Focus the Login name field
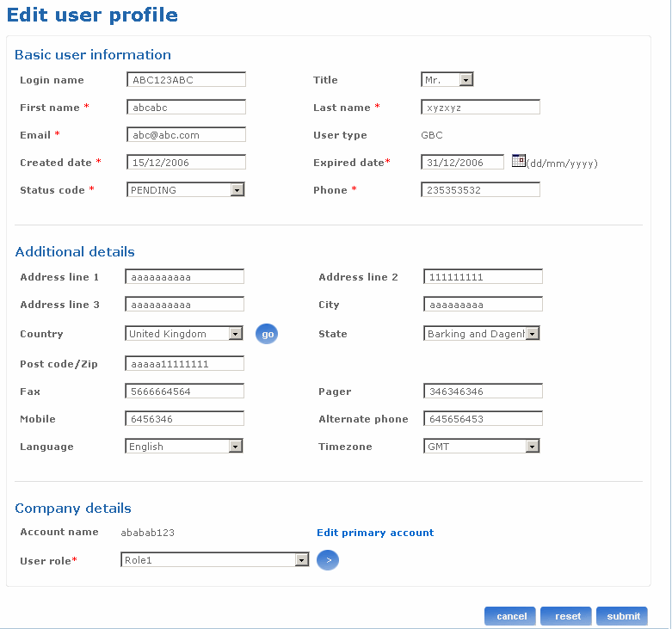This screenshot has width=672, height=629. [187, 80]
